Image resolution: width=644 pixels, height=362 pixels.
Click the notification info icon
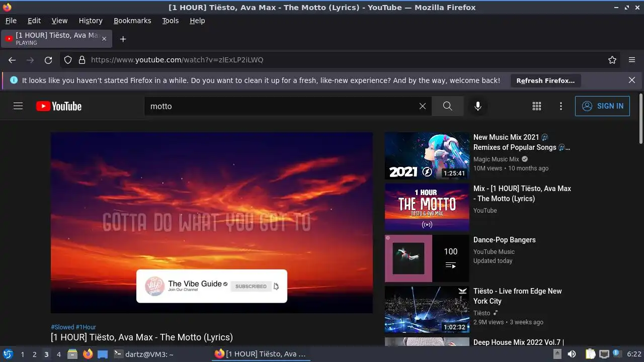[x=14, y=80]
